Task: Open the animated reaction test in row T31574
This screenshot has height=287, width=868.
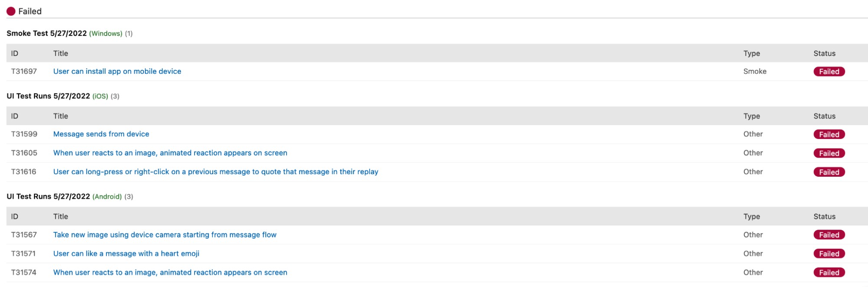Action: 170,272
